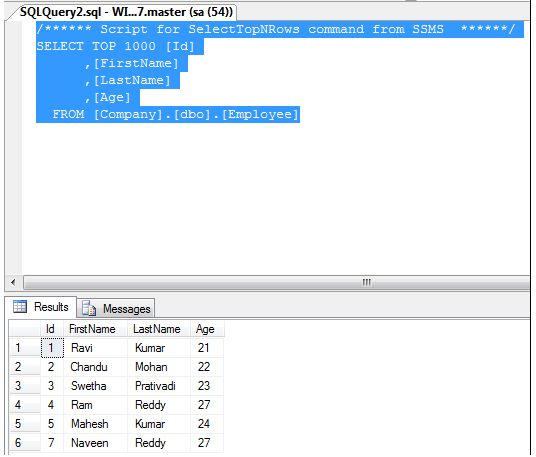
Task: Select row header number 5
Action: click(x=25, y=424)
